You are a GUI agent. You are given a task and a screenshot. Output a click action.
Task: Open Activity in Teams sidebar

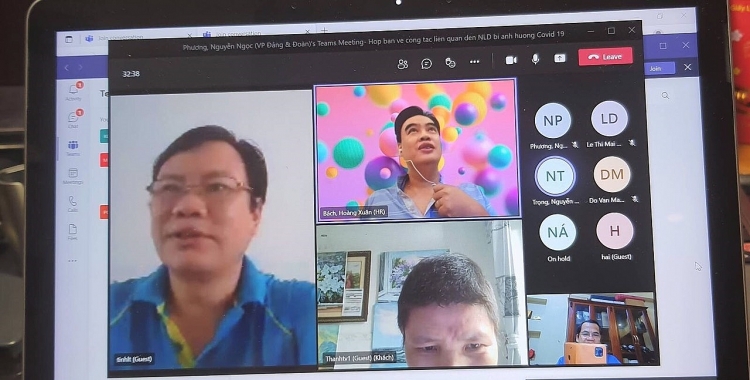coord(73,92)
